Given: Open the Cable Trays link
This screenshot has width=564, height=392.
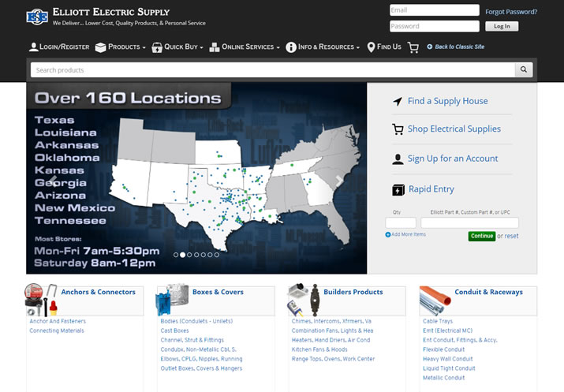Looking at the screenshot, I should [x=438, y=321].
